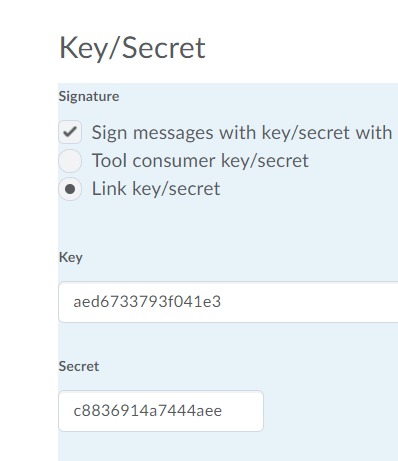Click the filled dot beside Link key/secret

coord(70,189)
